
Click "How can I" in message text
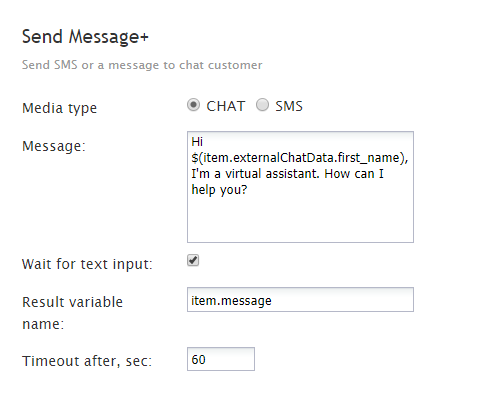click(354, 174)
